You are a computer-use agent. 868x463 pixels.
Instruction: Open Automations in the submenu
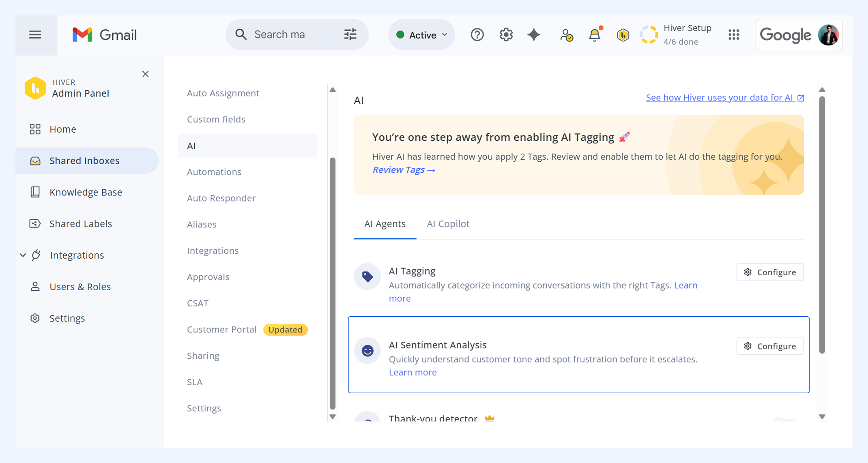(214, 172)
